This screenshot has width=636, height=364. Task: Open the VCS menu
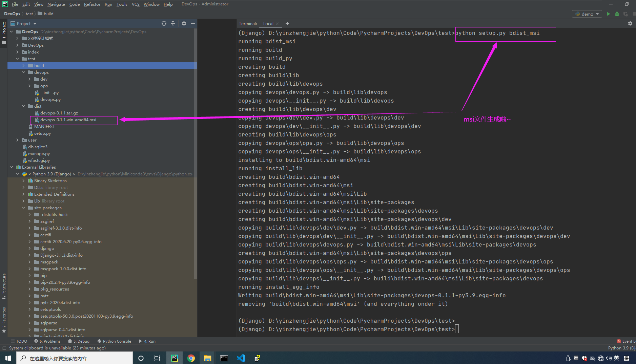pyautogui.click(x=136, y=4)
